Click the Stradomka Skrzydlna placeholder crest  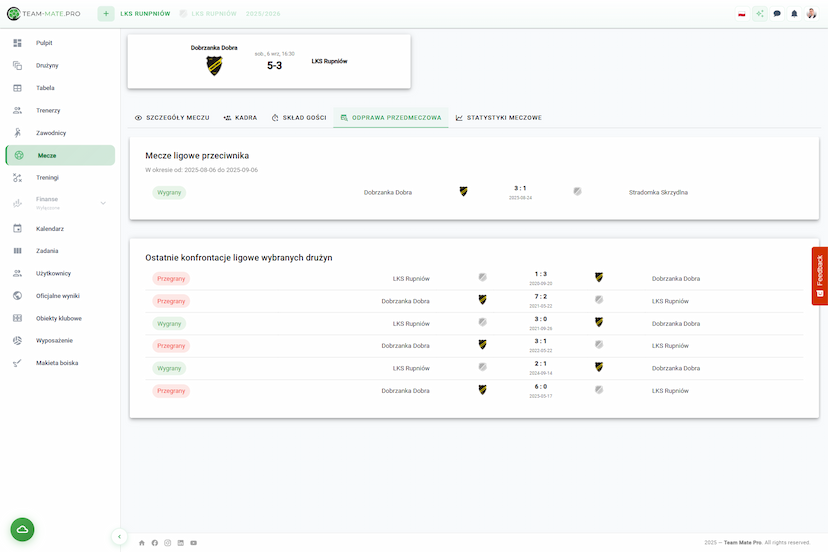coord(578,191)
